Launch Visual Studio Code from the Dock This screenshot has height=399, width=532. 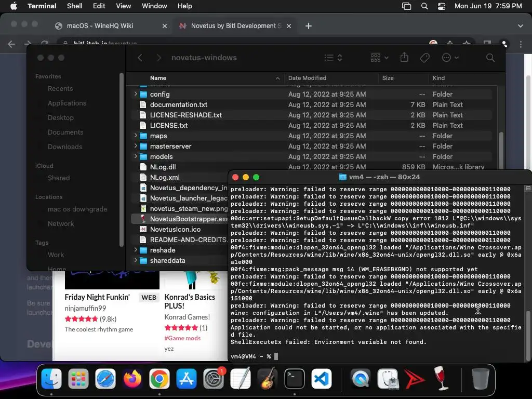coord(321,378)
